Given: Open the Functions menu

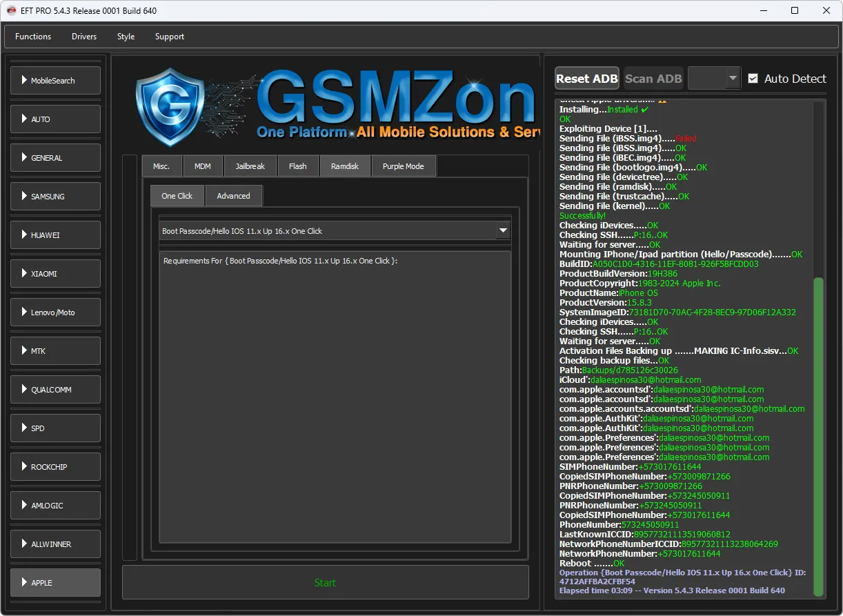Looking at the screenshot, I should [33, 37].
